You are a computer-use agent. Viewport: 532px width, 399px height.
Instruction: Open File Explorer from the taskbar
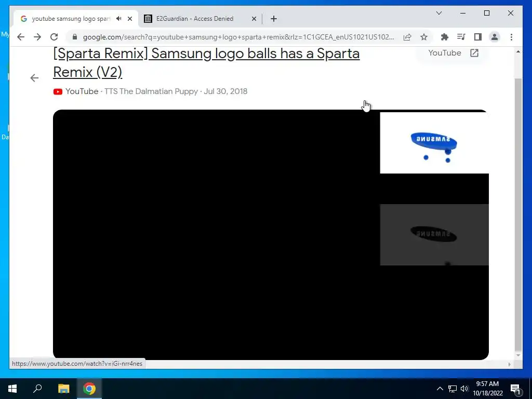pyautogui.click(x=63, y=389)
